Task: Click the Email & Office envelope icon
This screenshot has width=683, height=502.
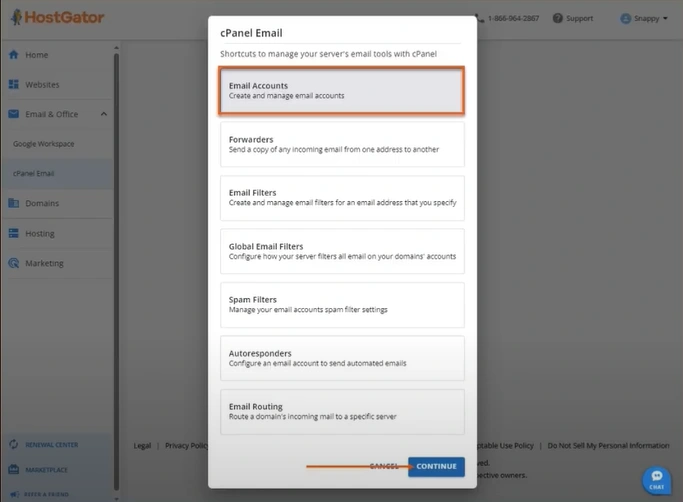Action: click(14, 114)
